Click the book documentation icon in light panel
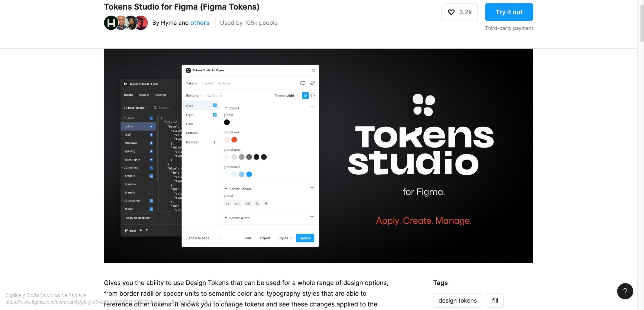 [x=303, y=83]
